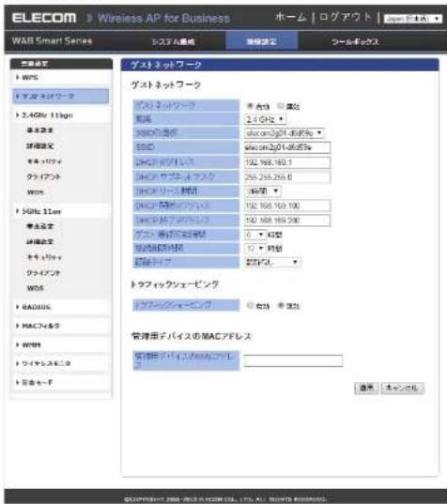
Task: Open 詳細設定 under 5GHz 11an
Action: (40, 242)
